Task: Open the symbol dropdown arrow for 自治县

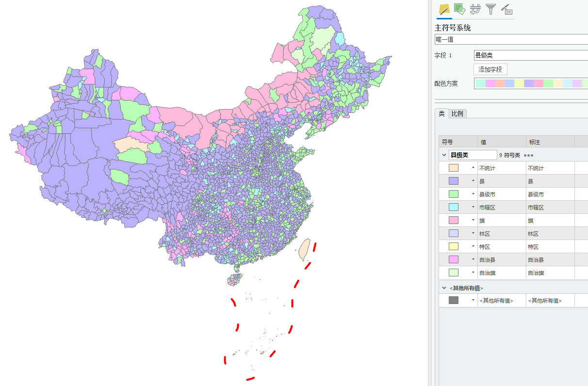Action: tap(473, 259)
